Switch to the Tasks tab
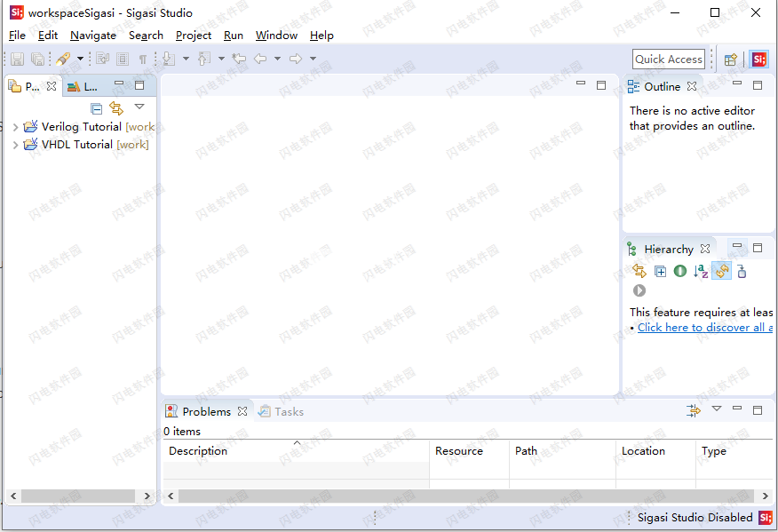Image resolution: width=778 pixels, height=532 pixels. coord(282,411)
